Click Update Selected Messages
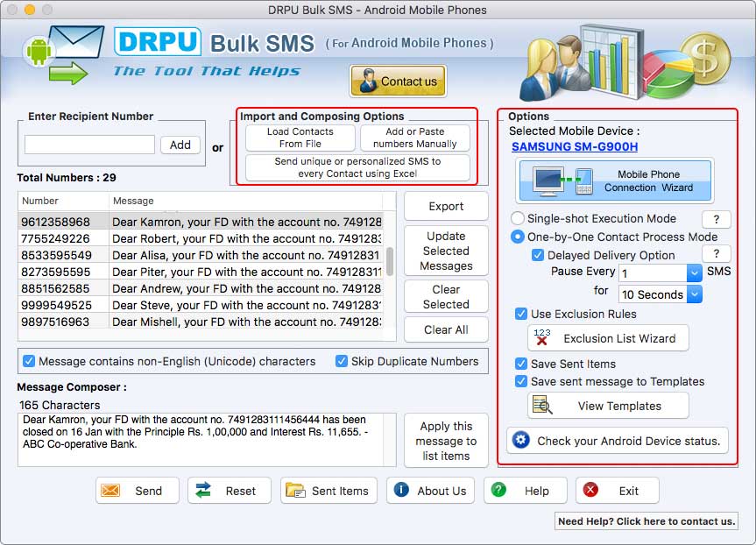 point(446,251)
